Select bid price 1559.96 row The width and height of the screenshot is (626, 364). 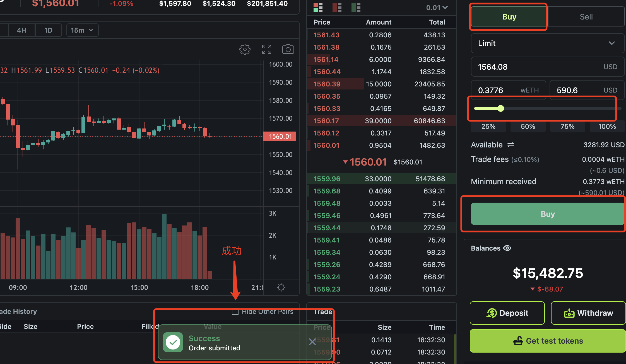point(381,179)
